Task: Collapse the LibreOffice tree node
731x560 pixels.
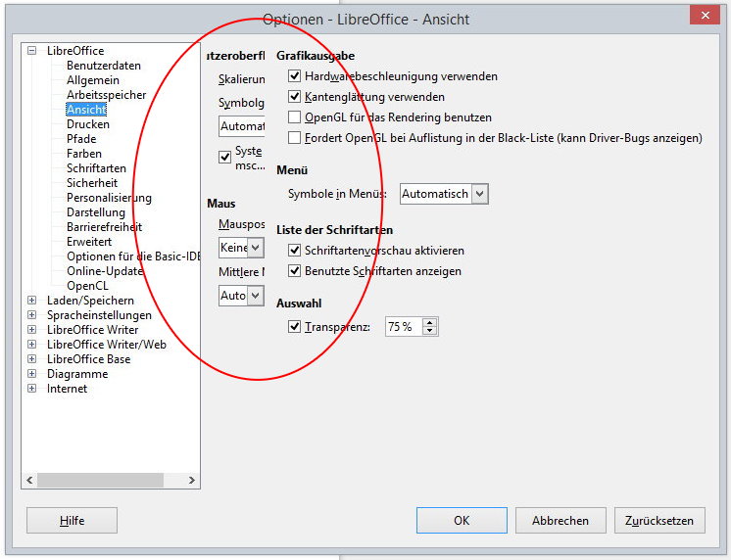Action: point(31,50)
